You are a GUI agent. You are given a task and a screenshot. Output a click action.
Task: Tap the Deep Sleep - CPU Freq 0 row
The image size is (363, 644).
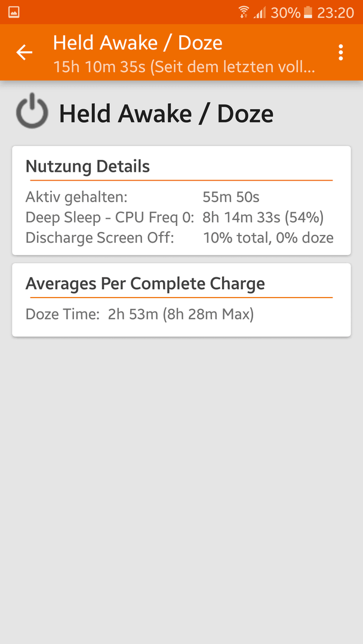point(181,217)
